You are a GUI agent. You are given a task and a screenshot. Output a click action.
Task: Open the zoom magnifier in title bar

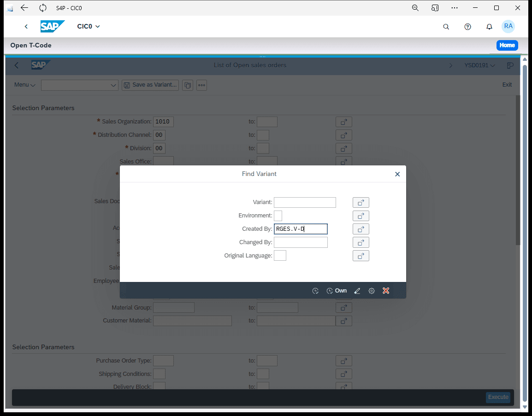[x=415, y=8]
